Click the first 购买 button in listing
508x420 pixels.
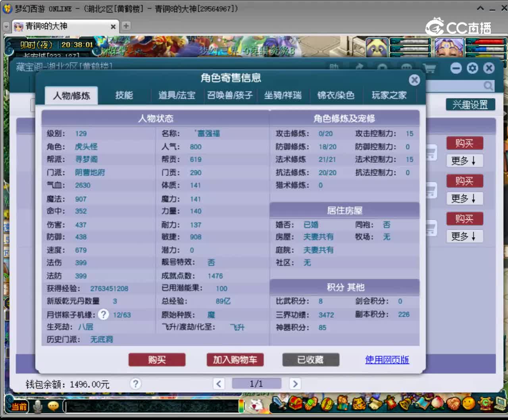pyautogui.click(x=464, y=143)
